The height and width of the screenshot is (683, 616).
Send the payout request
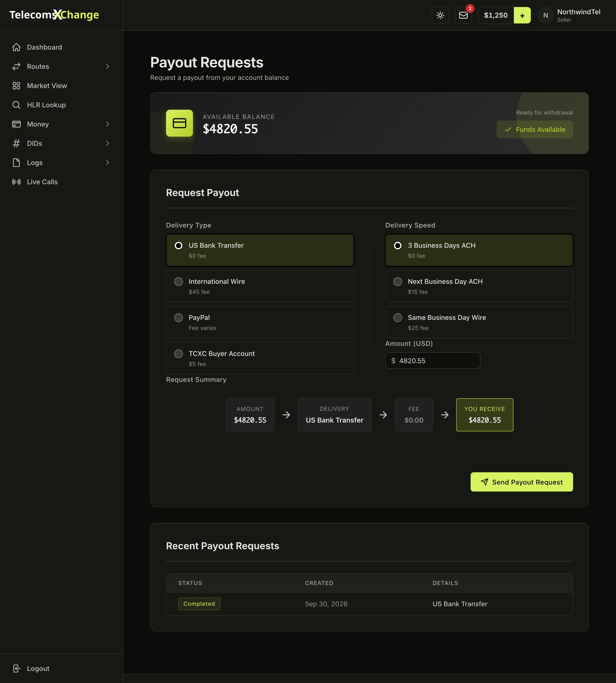pyautogui.click(x=522, y=482)
